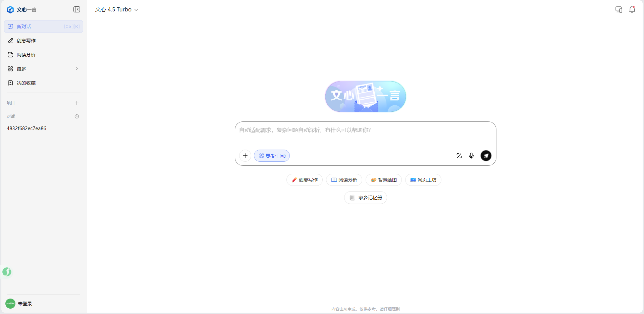Toggle the 思考·自动 thinking mode chip

272,156
